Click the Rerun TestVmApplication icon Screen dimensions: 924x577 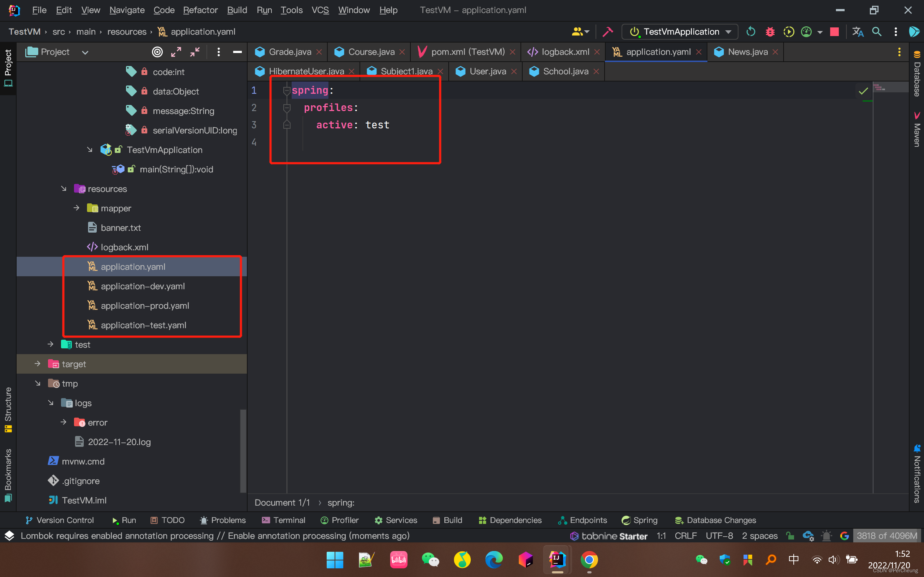751,32
